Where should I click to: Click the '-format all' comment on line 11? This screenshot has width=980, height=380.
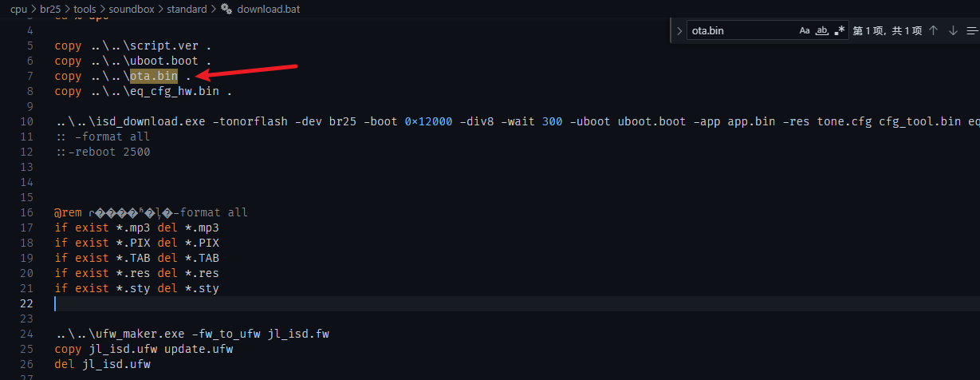(112, 137)
